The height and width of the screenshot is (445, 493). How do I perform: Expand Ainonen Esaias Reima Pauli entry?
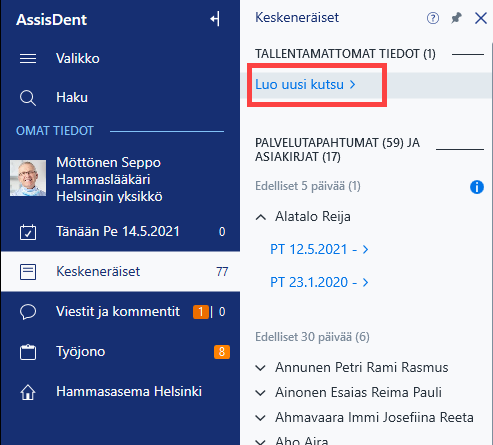pyautogui.click(x=260, y=393)
